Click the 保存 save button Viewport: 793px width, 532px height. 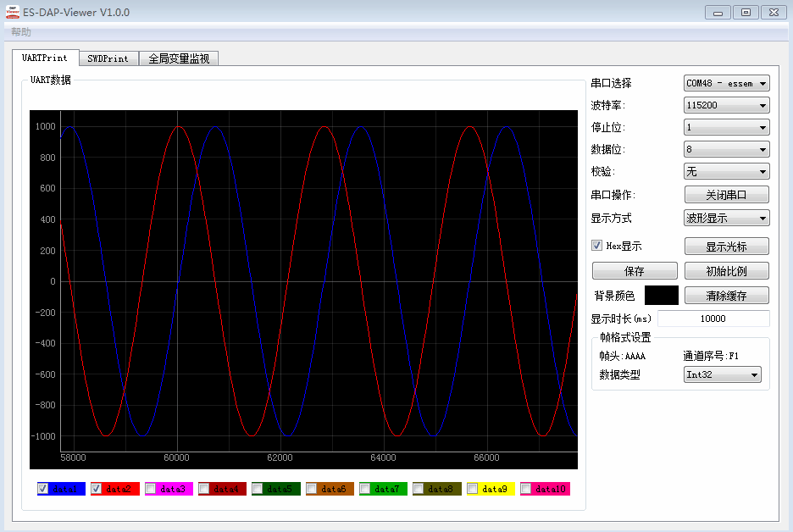point(635,271)
